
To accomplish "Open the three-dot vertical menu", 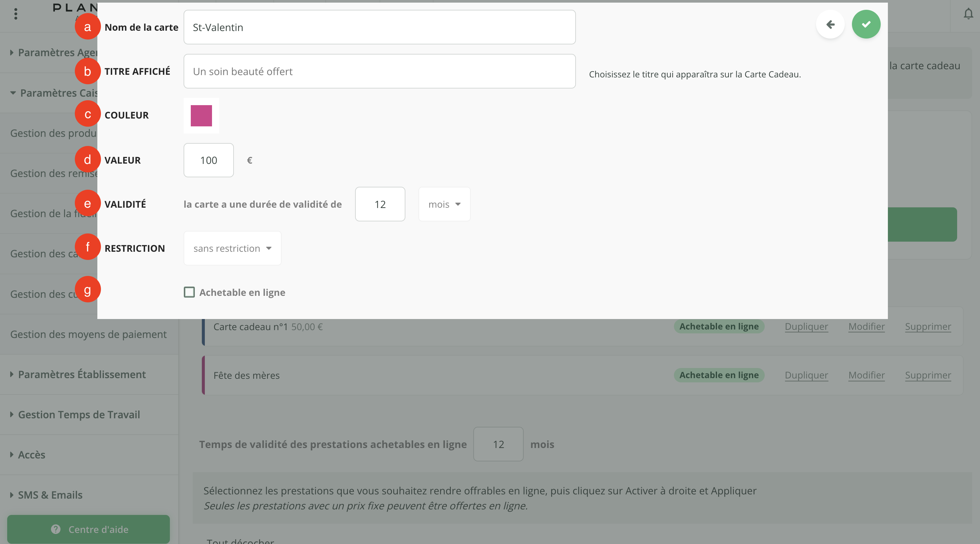I will (16, 14).
